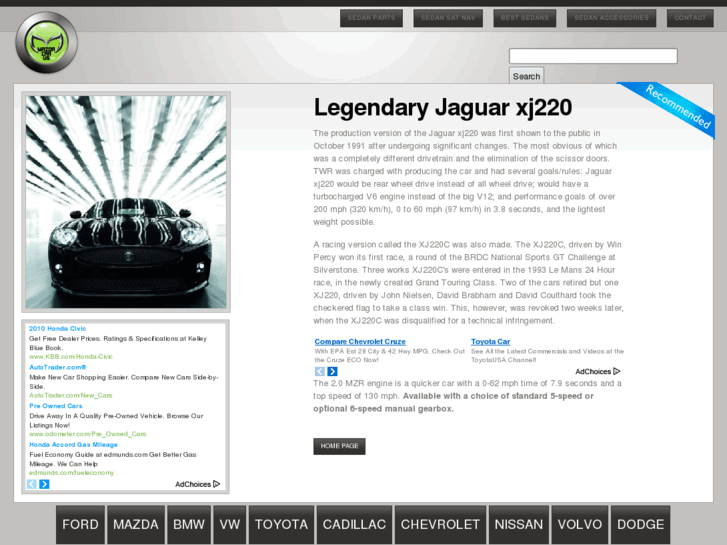This screenshot has height=545, width=727.
Task: Visit www.KBB.com/Honda-Civic link
Action: point(71,357)
